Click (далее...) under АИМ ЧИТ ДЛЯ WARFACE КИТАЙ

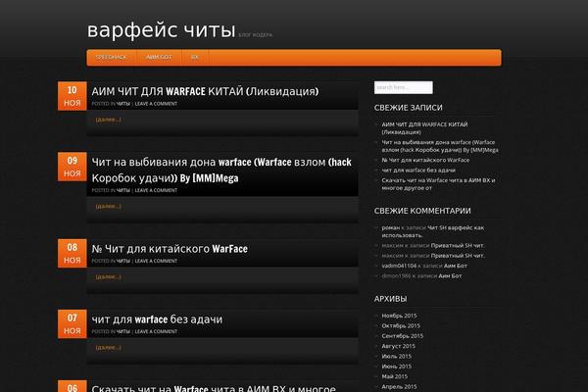click(x=109, y=120)
